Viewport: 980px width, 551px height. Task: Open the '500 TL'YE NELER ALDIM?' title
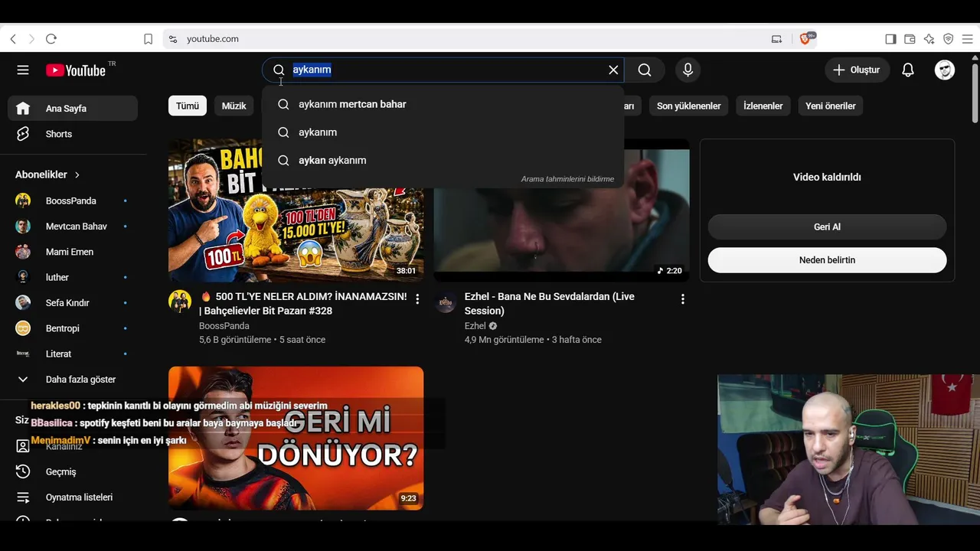click(x=302, y=304)
